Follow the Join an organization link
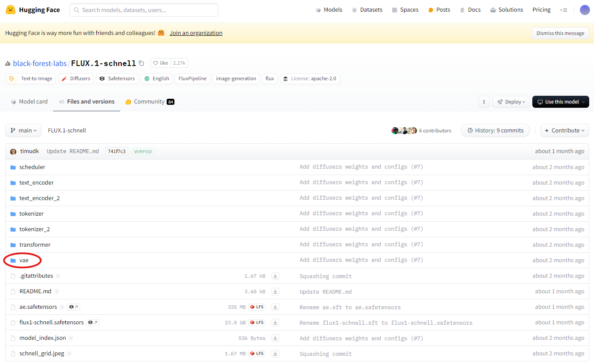Screen dimensions: 594x364 click(196, 33)
